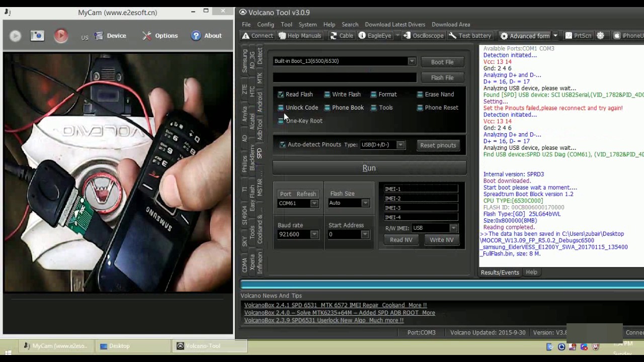Viewport: 644px width, 362px height.
Task: Select the Samsung side tab
Action: pos(245,61)
